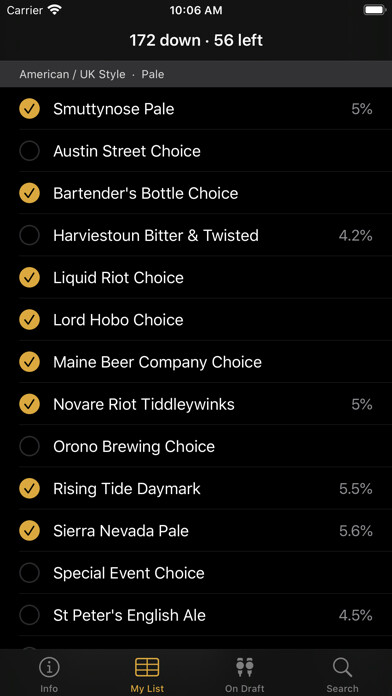The width and height of the screenshot is (392, 696).
Task: Toggle the Sierra Nevada Pale checkmark
Action: tap(29, 530)
